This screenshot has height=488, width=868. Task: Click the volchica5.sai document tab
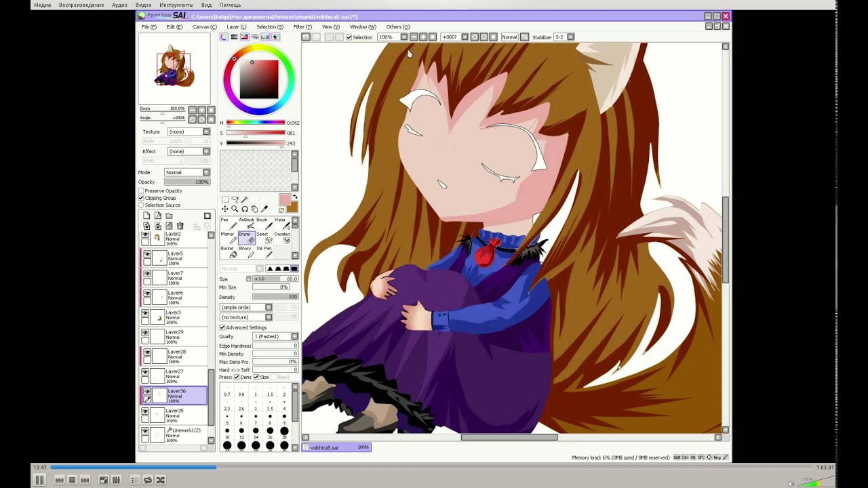(x=337, y=447)
